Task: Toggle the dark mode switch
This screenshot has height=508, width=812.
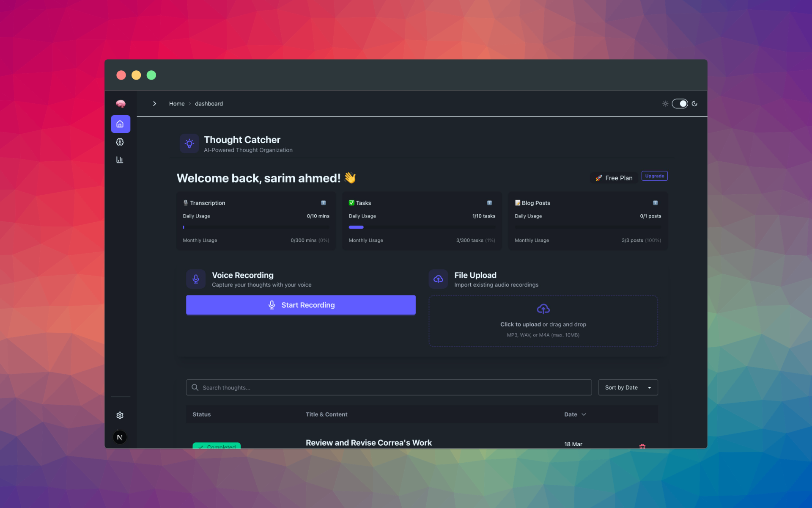Action: (x=680, y=104)
